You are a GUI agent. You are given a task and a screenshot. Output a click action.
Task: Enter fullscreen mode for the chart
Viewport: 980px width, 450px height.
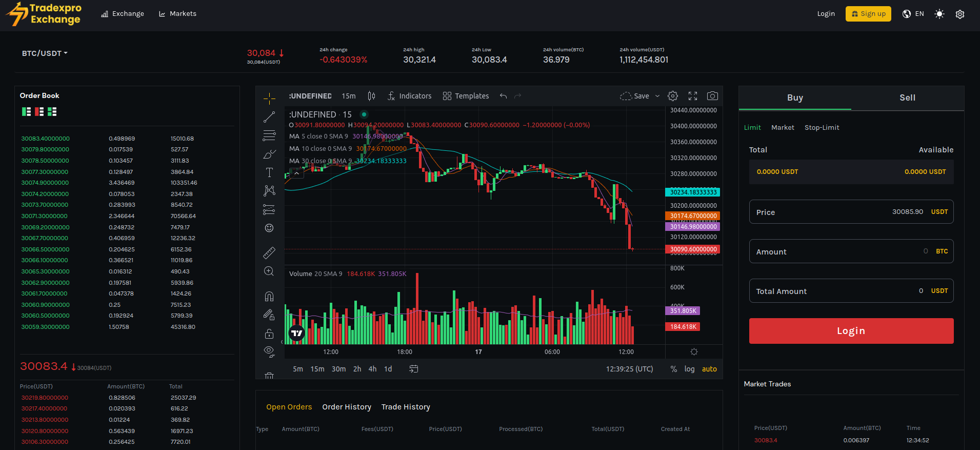tap(693, 96)
